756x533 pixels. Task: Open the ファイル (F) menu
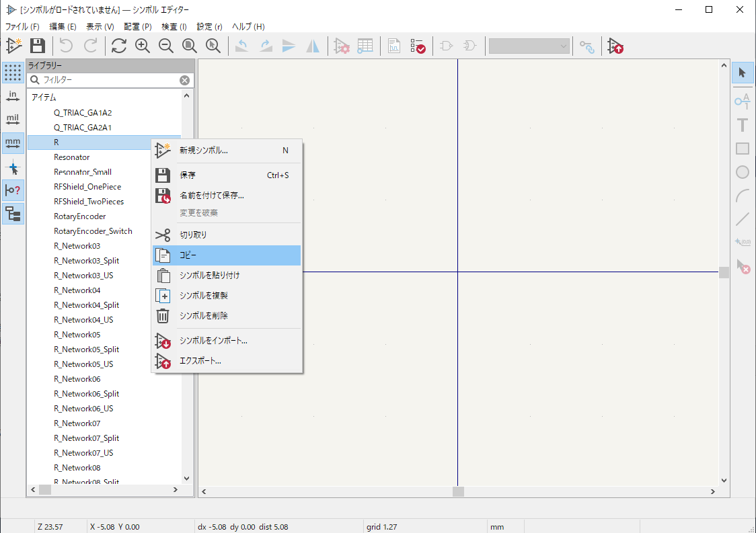click(22, 26)
